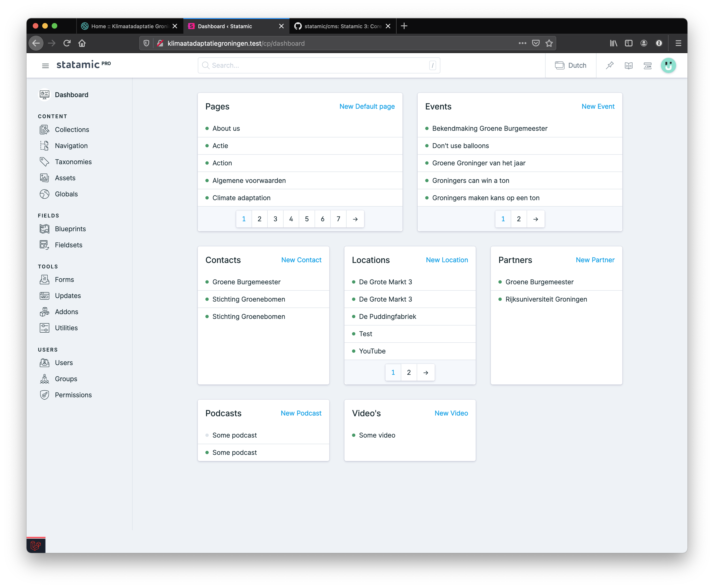
Task: Open the Assets manager
Action: (x=65, y=178)
